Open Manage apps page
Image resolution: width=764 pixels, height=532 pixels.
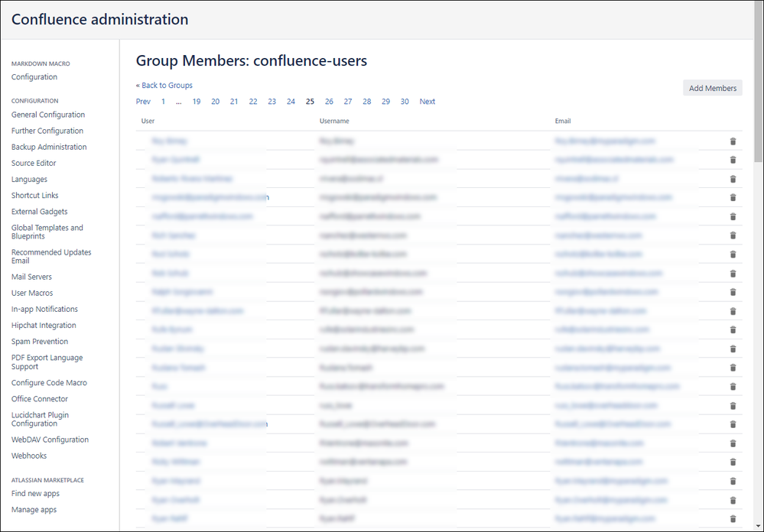coord(34,510)
